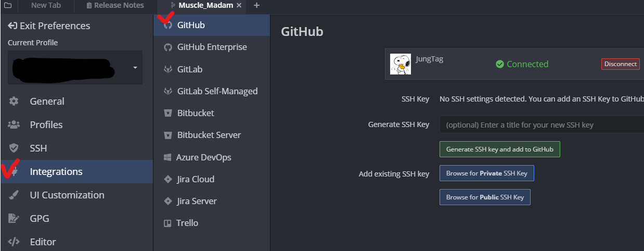The height and width of the screenshot is (251, 644).
Task: Click the Editor code brackets icon
Action: coord(14,242)
